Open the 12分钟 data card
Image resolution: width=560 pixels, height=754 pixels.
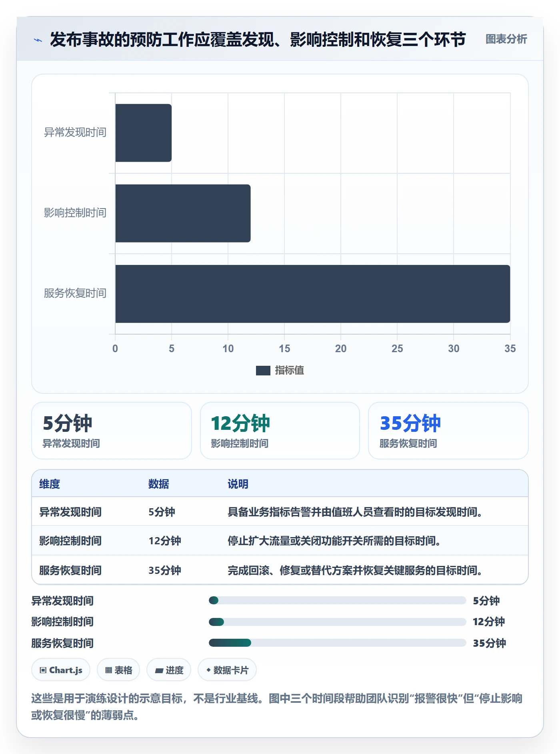(x=280, y=431)
